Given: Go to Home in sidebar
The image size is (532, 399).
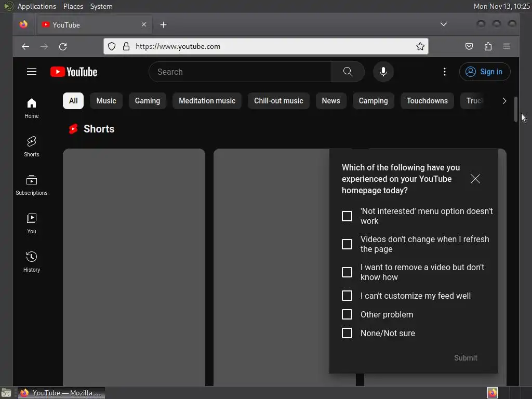Looking at the screenshot, I should tap(32, 108).
